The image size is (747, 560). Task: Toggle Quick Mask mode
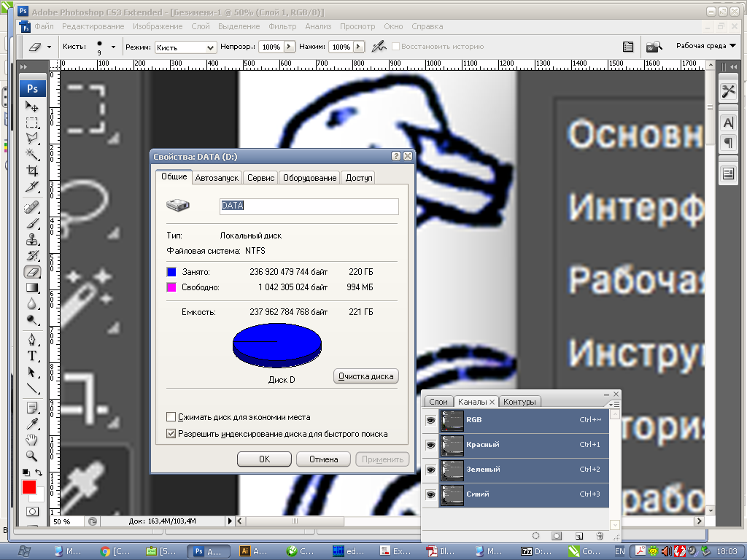32,511
